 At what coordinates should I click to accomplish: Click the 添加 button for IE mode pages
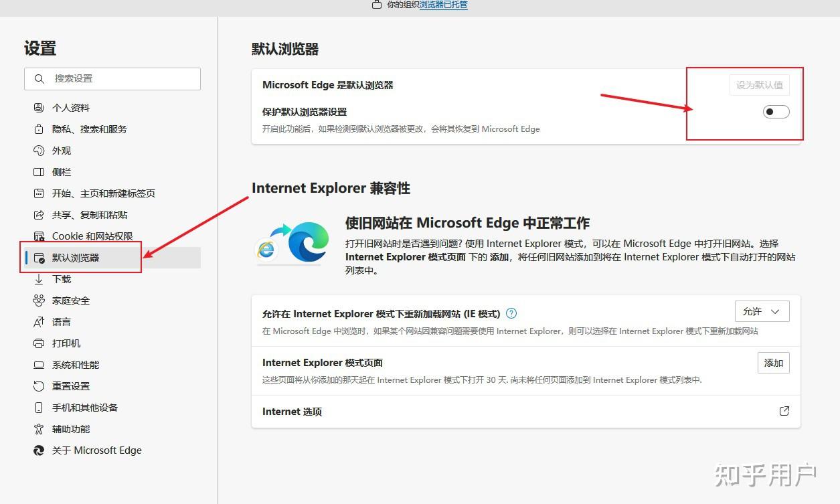point(773,363)
